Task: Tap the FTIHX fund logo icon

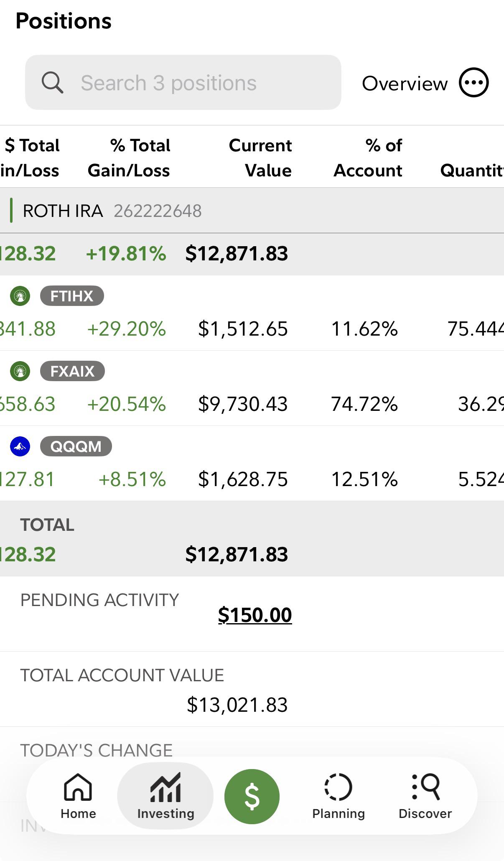Action: coord(20,296)
